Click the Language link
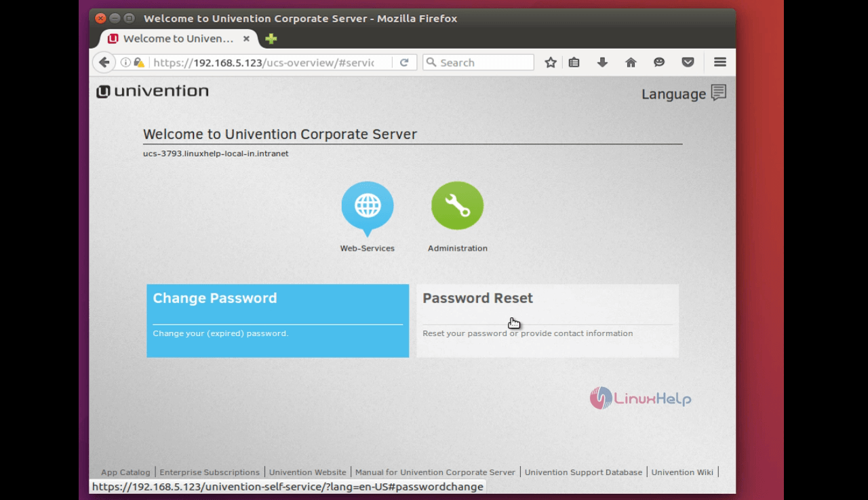868x500 pixels. pyautogui.click(x=673, y=94)
